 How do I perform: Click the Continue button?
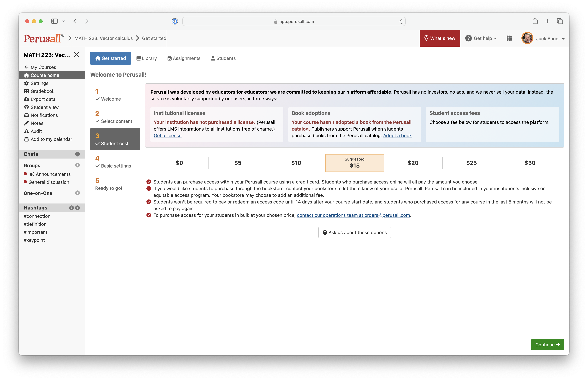tap(548, 344)
